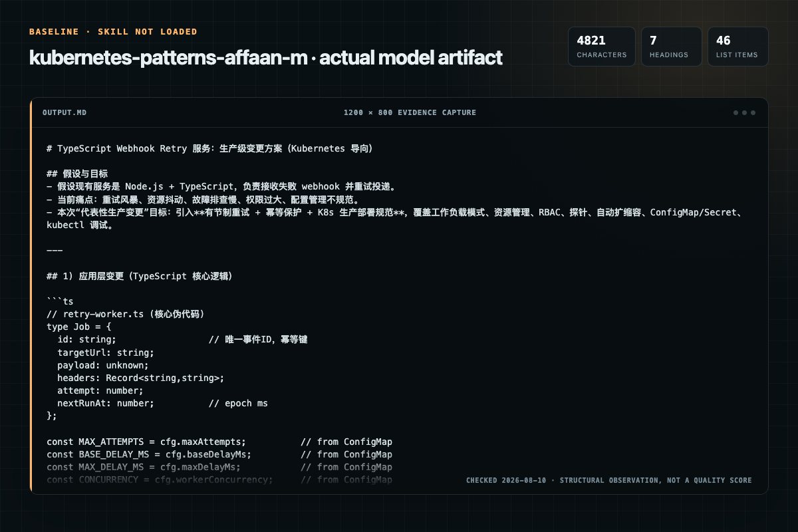This screenshot has width=798, height=532.
Task: Click the "```ts" code fence line
Action: tap(60, 301)
